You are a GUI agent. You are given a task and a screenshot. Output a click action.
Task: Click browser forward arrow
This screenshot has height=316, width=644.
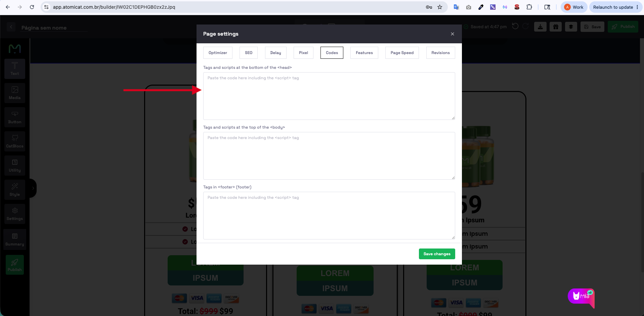20,7
